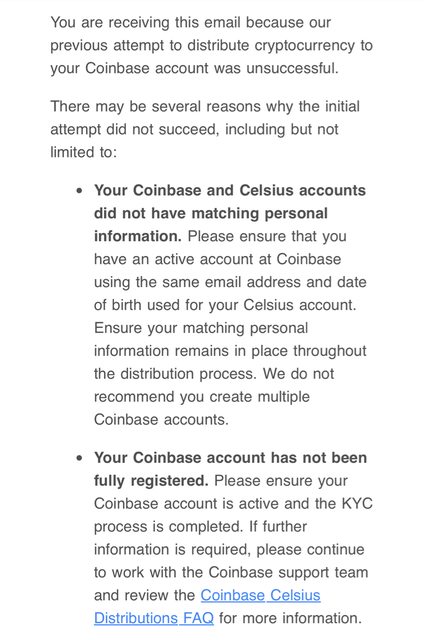Click the second bullet point marker

point(79,458)
